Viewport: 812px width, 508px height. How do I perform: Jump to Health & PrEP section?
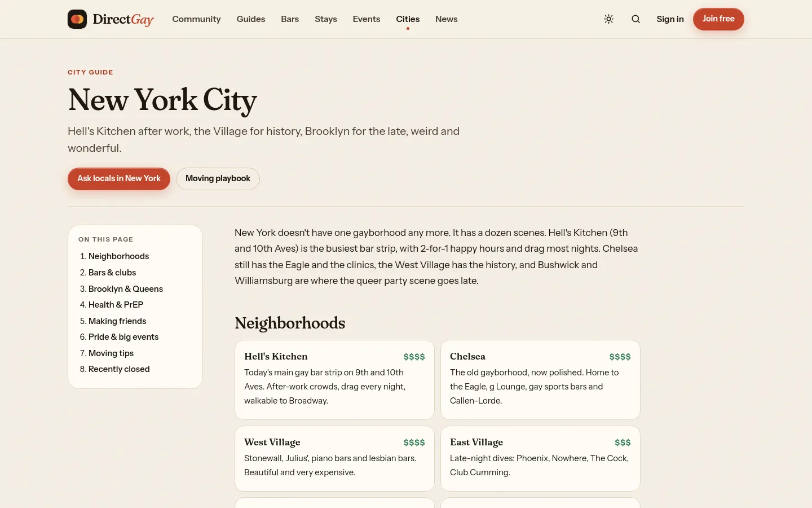click(x=116, y=305)
